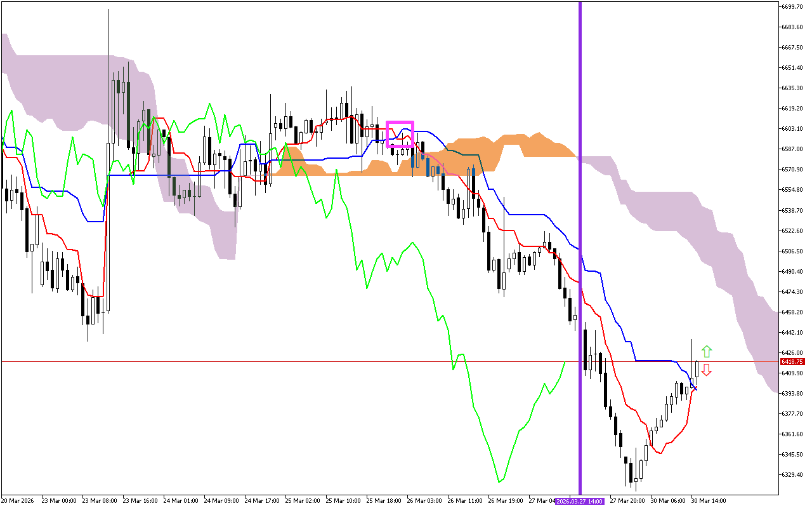Click the current price tag showing 6418.75
This screenshot has height=508, width=812.
click(x=792, y=361)
